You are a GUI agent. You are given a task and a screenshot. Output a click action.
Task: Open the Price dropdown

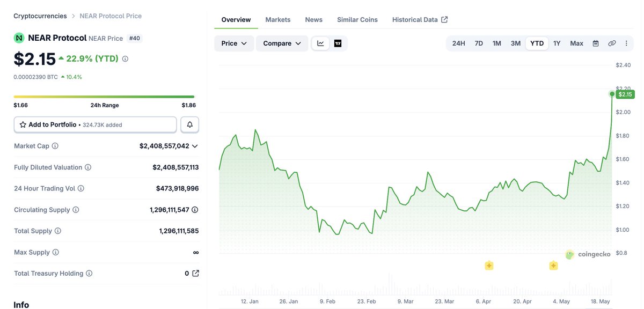(234, 43)
